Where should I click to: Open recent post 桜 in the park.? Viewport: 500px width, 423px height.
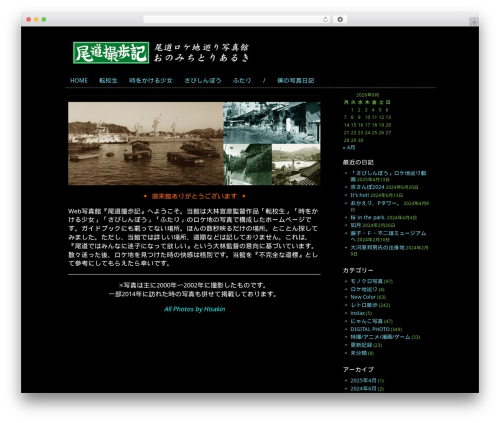368,217
